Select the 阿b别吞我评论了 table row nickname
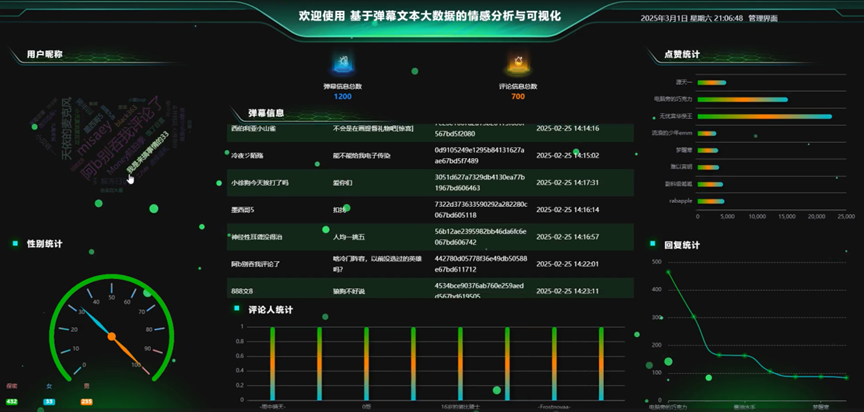The image size is (864, 412). tap(255, 264)
